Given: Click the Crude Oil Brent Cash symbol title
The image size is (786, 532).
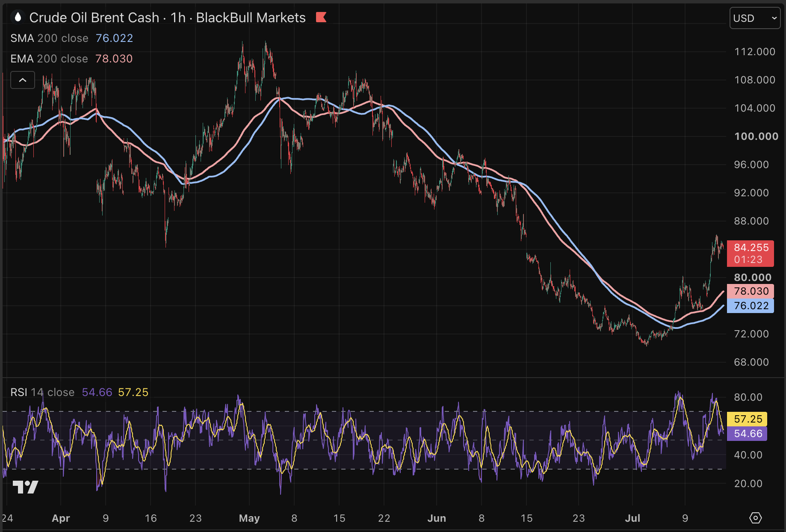Looking at the screenshot, I should [94, 18].
